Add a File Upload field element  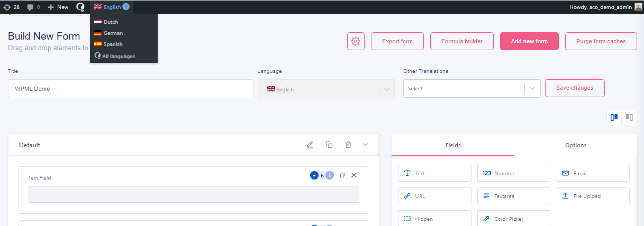(593, 196)
